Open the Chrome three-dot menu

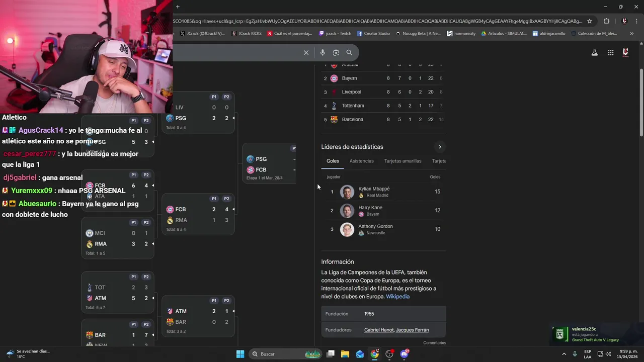[636, 21]
